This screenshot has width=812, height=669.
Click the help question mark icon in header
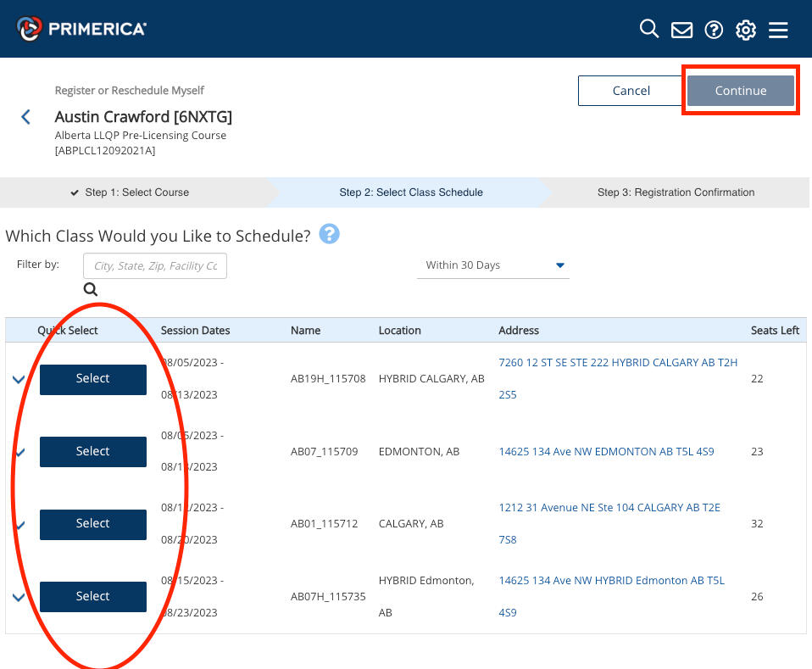point(714,31)
